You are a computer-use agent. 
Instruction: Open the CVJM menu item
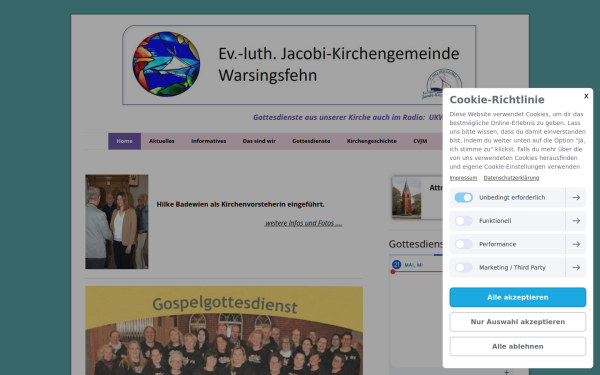[x=420, y=141]
